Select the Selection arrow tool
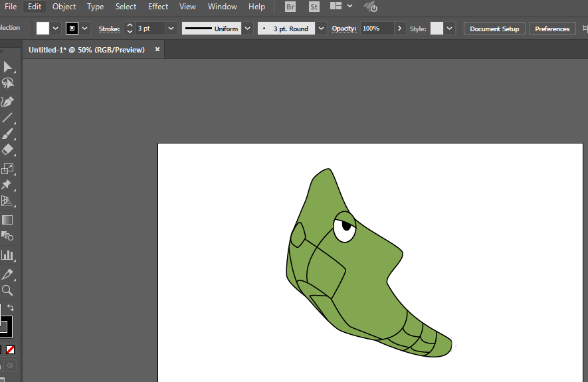The width and height of the screenshot is (588, 382). (8, 66)
